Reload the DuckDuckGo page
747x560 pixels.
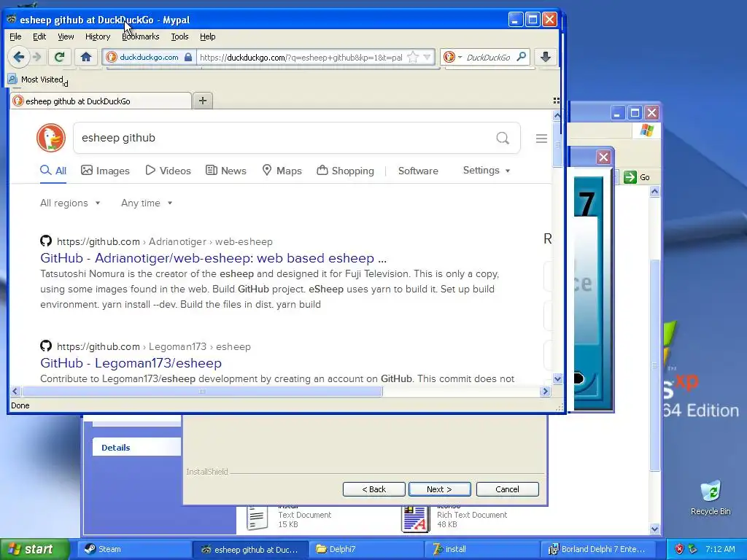tap(59, 57)
